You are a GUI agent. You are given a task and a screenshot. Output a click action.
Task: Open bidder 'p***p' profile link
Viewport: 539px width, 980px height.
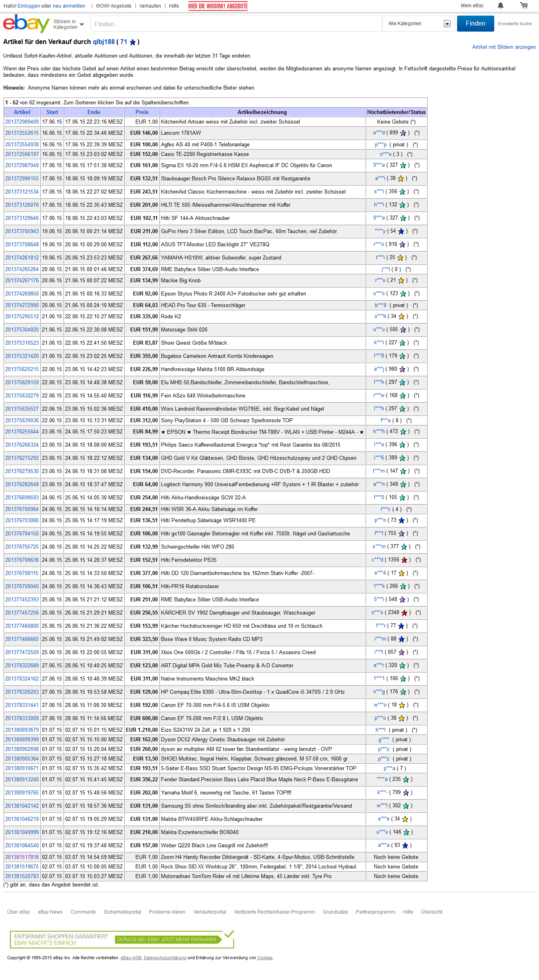380,145
